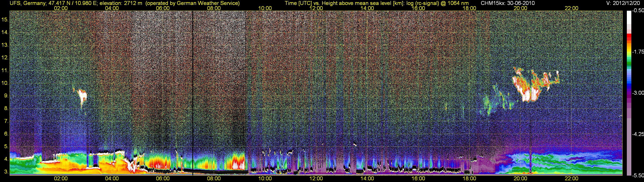Click the 04:00 label on the bottom time axis
644x182 pixels.
[x=112, y=179]
